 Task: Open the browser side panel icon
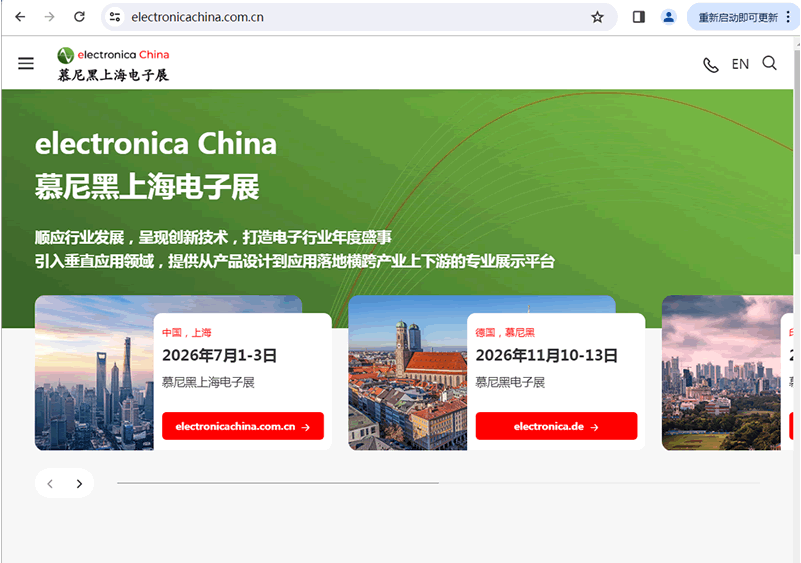tap(639, 17)
